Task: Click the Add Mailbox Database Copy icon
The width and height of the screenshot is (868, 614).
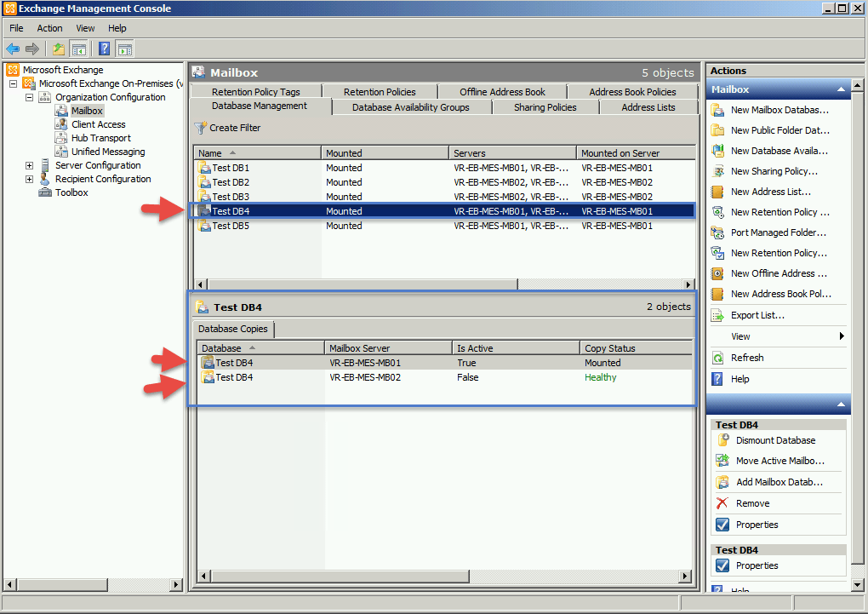Action: (723, 482)
